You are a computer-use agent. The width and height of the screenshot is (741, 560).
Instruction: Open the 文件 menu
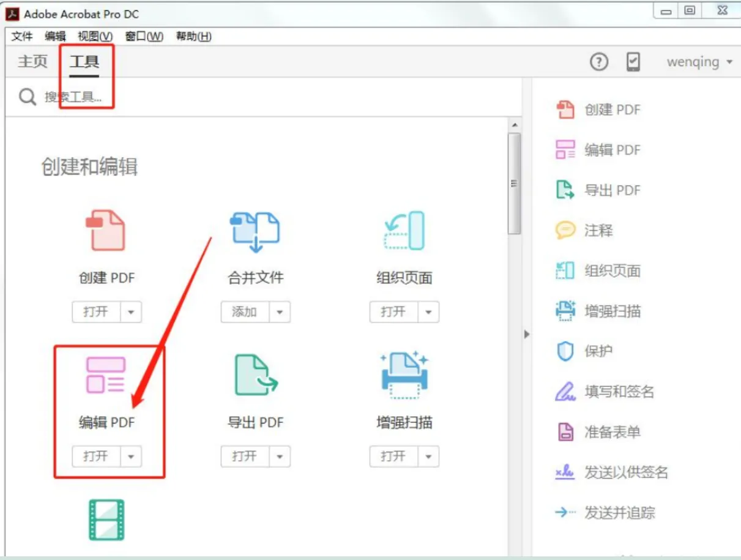click(22, 37)
